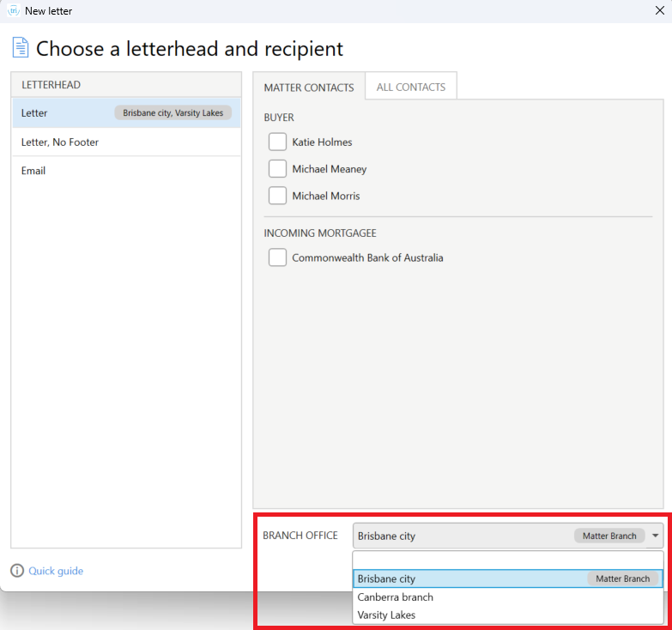
Task: Click the branch search field in dropdown
Action: [508, 560]
